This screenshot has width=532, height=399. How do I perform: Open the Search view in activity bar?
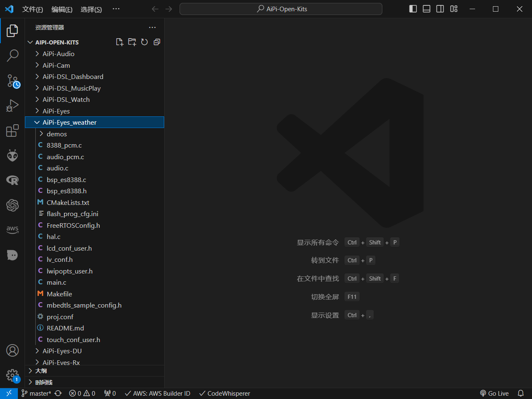12,55
